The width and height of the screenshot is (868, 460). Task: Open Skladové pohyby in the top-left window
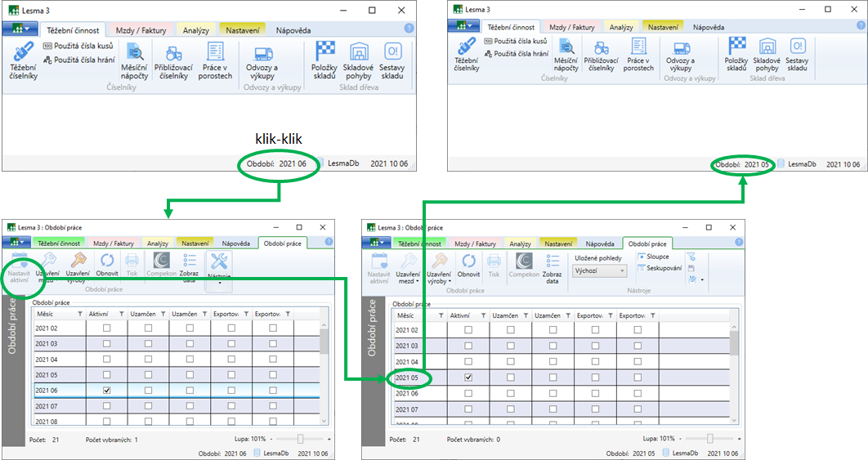(x=358, y=61)
